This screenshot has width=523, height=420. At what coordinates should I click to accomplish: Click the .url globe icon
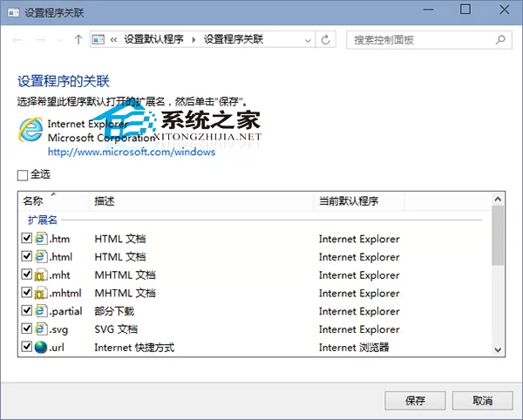click(x=41, y=347)
